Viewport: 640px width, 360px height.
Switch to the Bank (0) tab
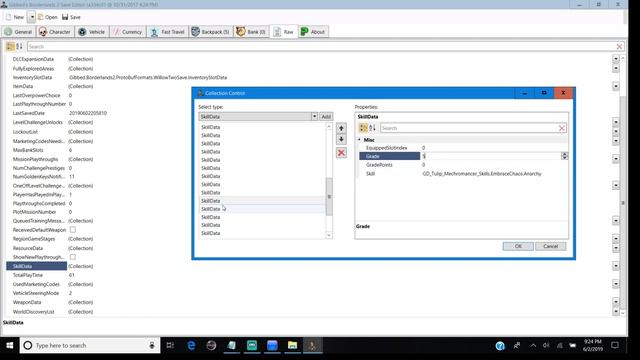click(251, 32)
